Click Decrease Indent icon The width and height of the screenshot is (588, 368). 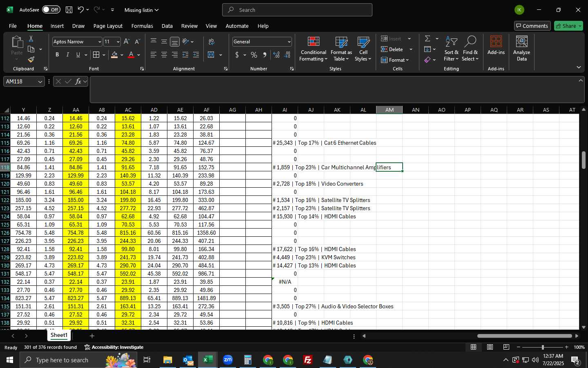click(185, 55)
